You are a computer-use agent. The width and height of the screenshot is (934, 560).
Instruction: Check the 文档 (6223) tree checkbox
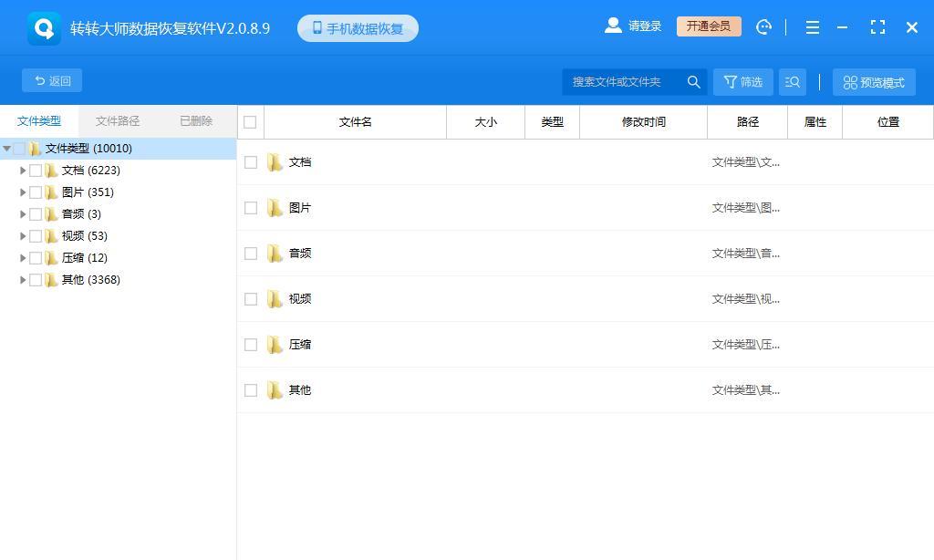click(36, 171)
